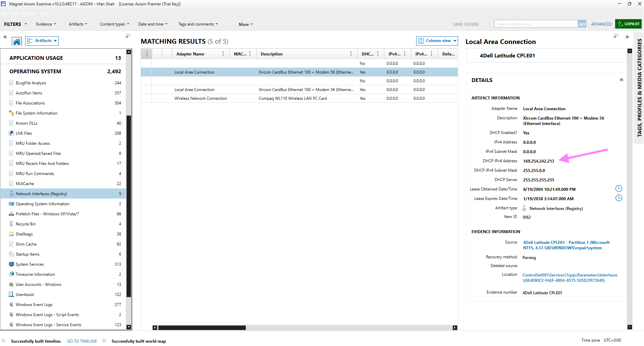
Task: Select Wireless Network Connection row
Action: (299, 98)
